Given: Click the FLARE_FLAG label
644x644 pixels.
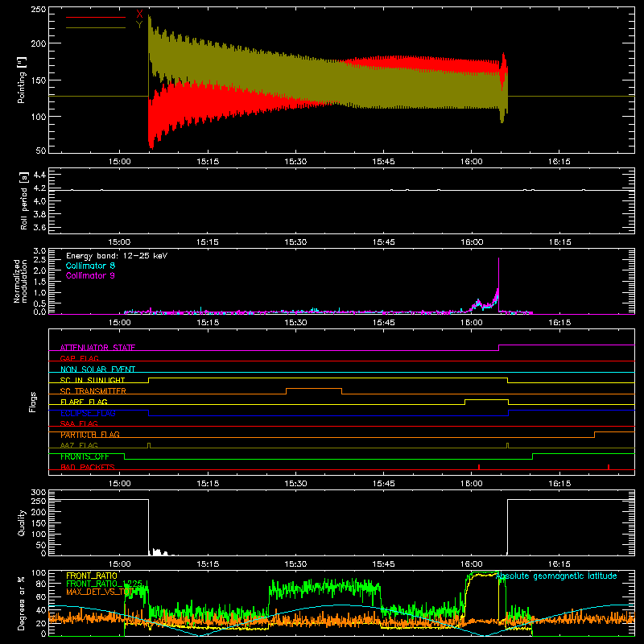Looking at the screenshot, I should 84,402.
